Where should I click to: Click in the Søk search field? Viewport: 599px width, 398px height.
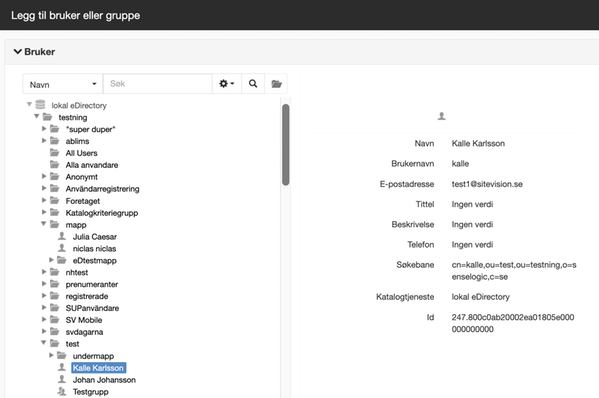[x=157, y=84]
